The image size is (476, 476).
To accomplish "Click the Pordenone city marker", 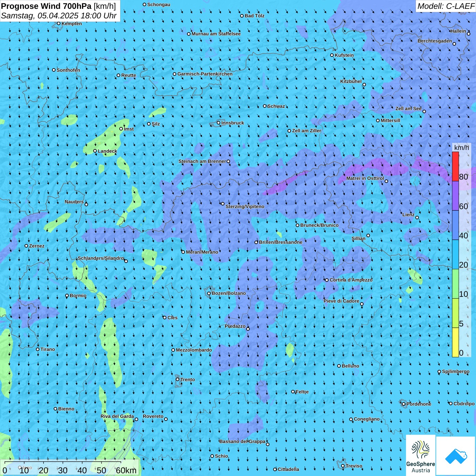I will [404, 404].
